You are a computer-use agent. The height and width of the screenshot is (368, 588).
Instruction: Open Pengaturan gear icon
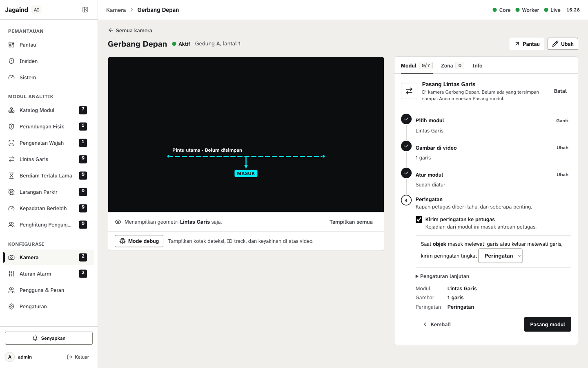pos(11,307)
